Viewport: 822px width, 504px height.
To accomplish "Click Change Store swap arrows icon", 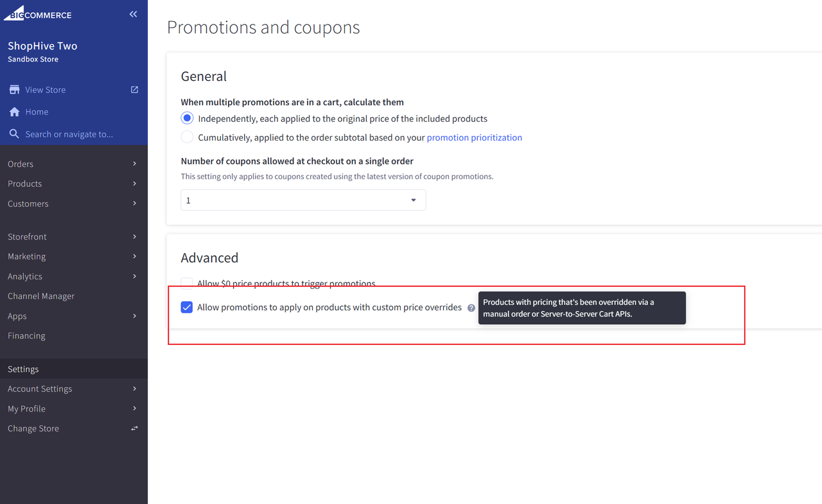I will click(134, 428).
